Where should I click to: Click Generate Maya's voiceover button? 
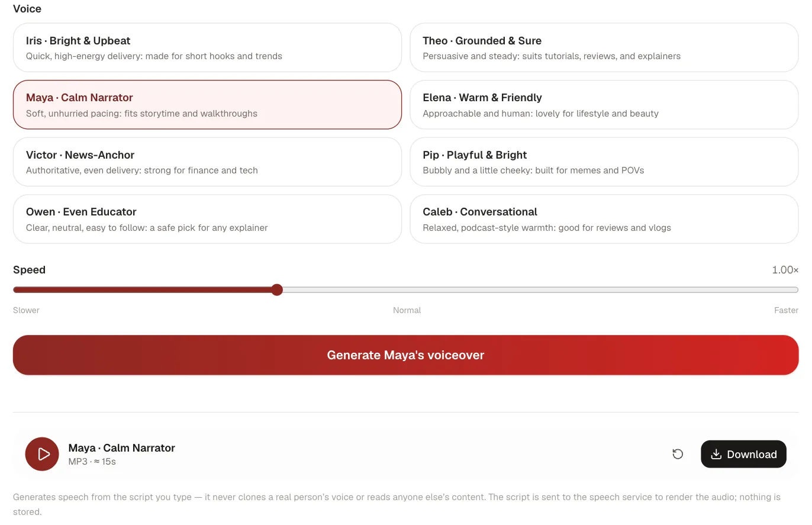click(406, 355)
